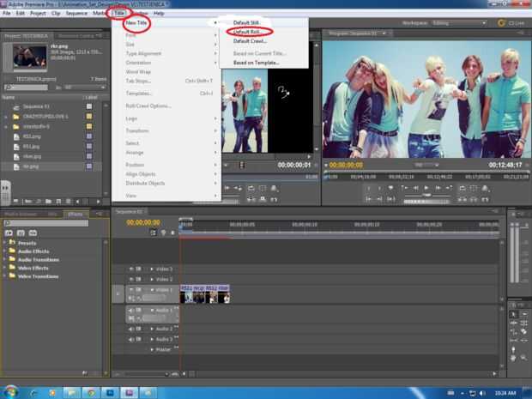This screenshot has height=399, width=532.
Task: Click Effects panel search field
Action: 45,223
